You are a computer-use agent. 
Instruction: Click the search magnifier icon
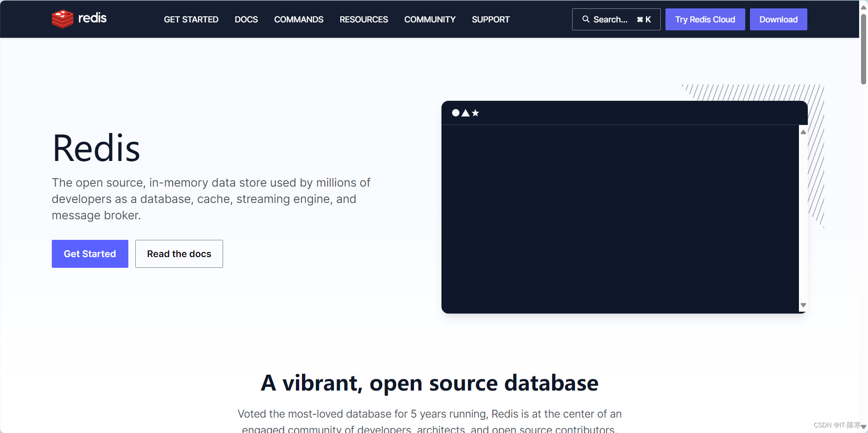point(586,19)
